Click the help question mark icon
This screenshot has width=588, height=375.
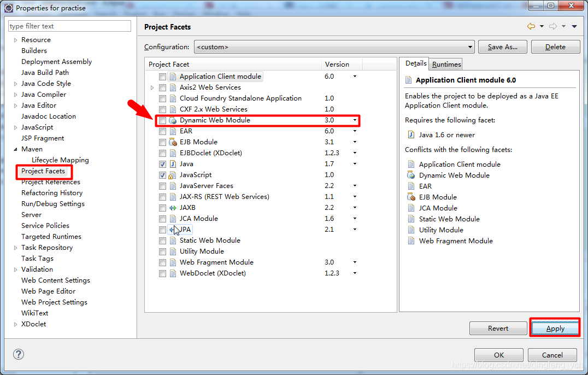click(19, 354)
